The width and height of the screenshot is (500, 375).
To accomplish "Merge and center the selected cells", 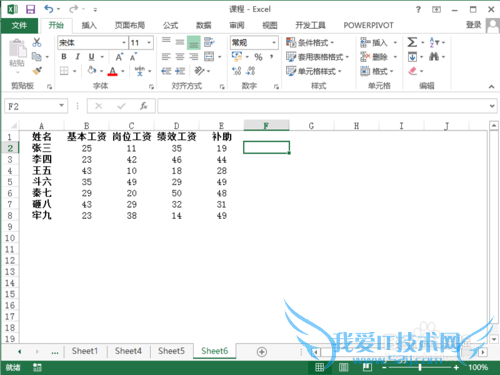I will [x=209, y=57].
